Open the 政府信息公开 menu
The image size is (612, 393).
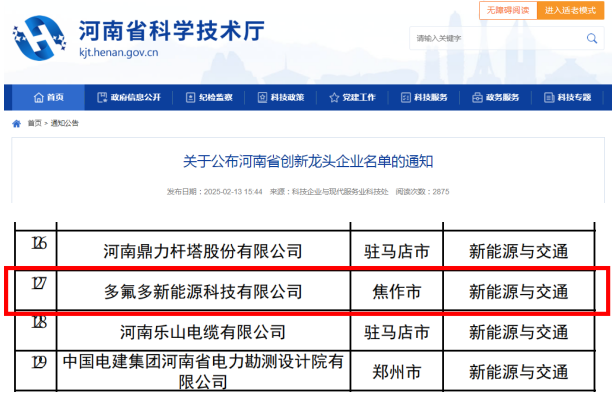(129, 97)
